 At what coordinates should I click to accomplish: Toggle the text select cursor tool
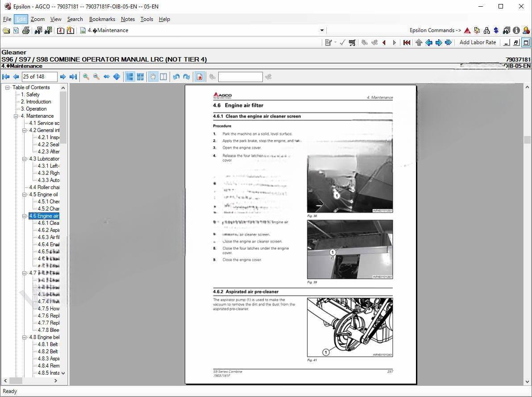[163, 77]
